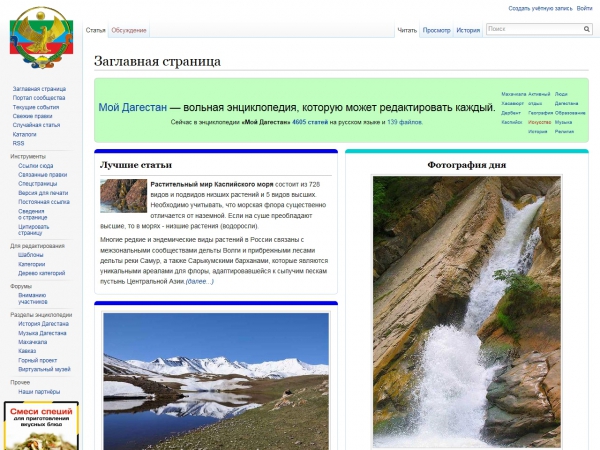This screenshot has height=450, width=600.
Task: Open Музыка portal link in green banner
Action: (x=563, y=122)
